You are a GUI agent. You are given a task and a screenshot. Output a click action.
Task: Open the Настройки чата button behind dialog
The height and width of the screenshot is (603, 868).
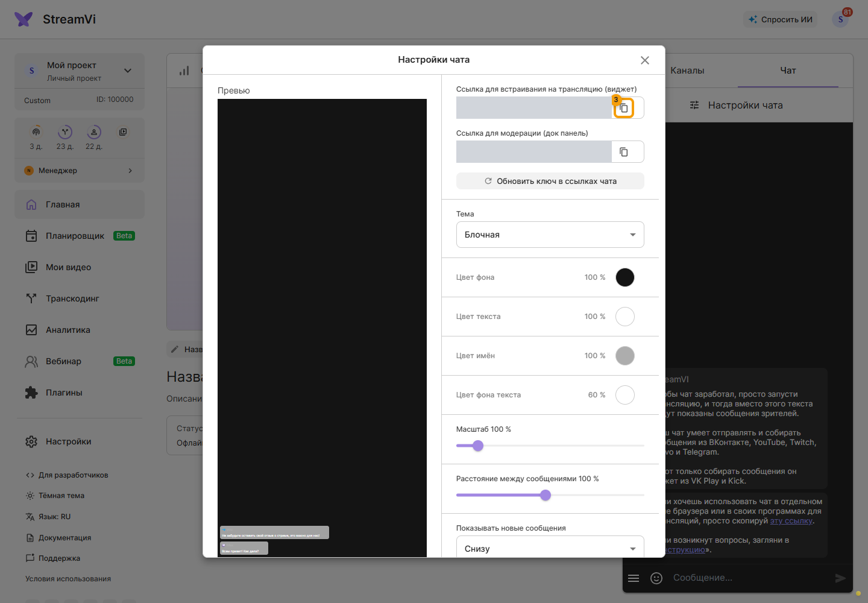pos(737,105)
